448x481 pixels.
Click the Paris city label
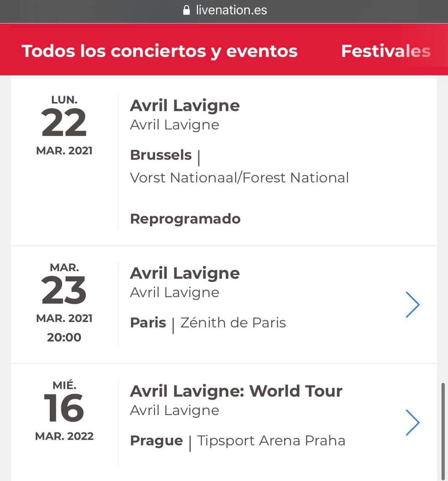pos(148,323)
